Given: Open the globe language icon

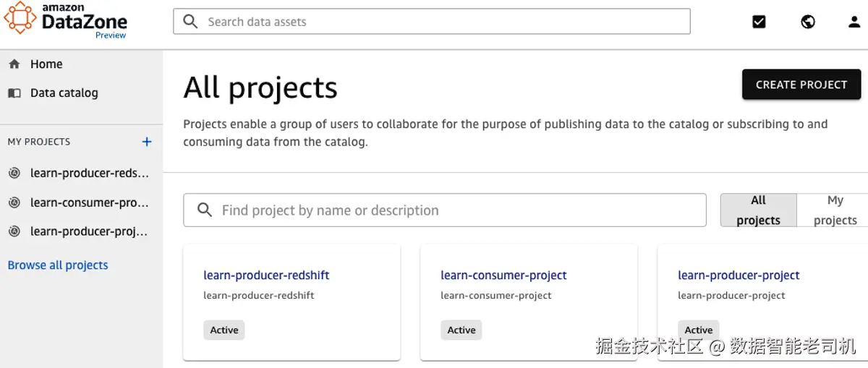Looking at the screenshot, I should [808, 22].
